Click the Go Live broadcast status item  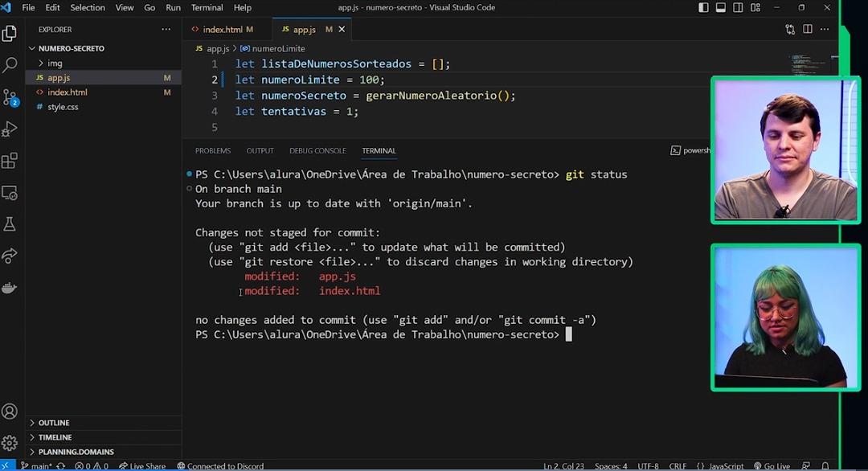[x=772, y=466]
